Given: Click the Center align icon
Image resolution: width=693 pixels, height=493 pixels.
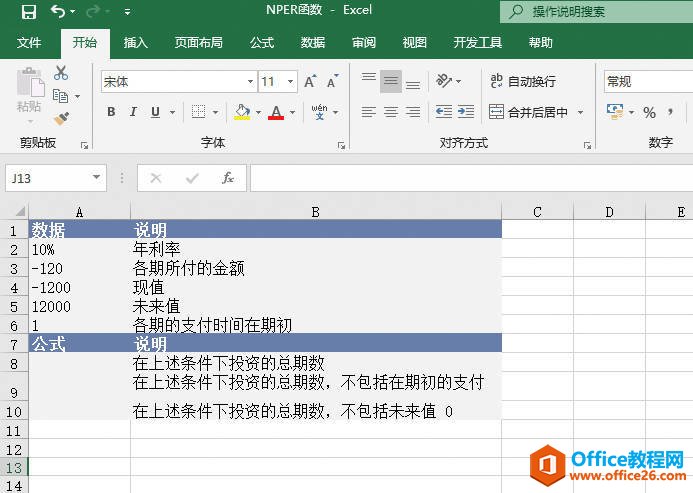Looking at the screenshot, I should click(391, 112).
